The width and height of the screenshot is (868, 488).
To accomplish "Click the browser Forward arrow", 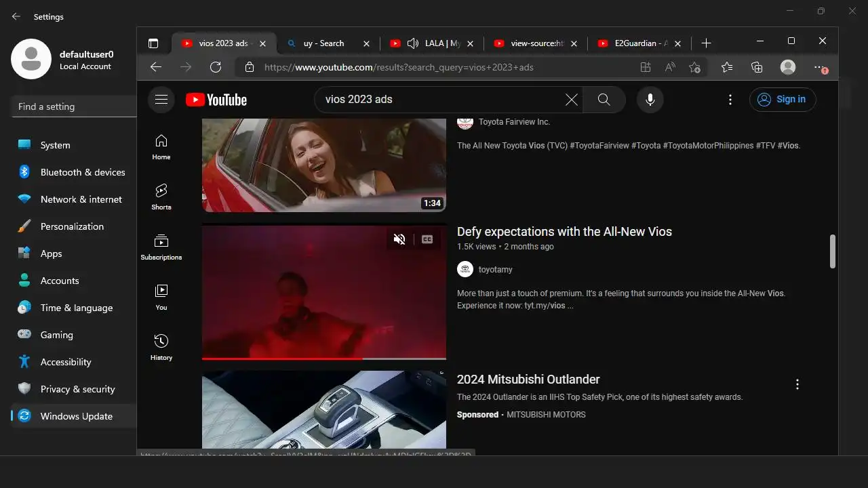I will (186, 67).
